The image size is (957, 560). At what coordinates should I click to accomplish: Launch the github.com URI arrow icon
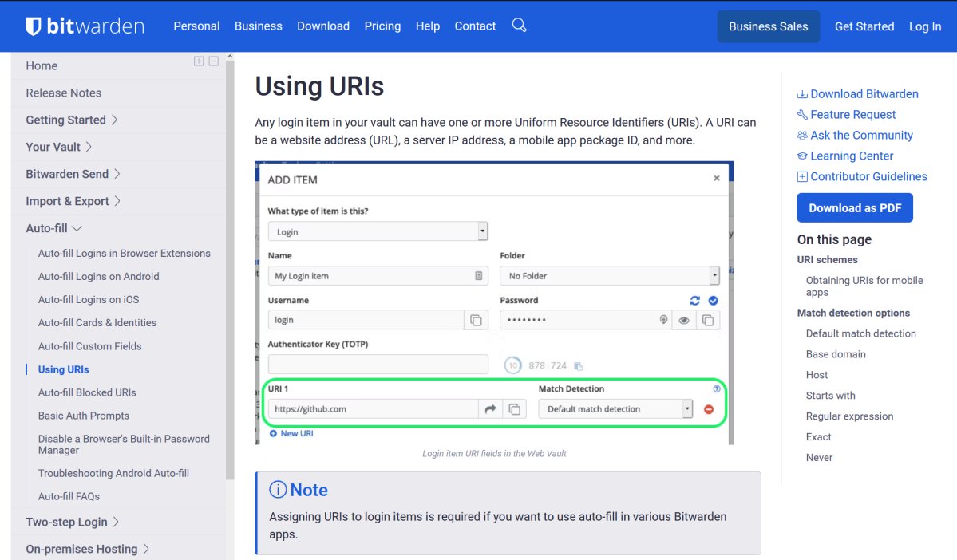tap(490, 409)
